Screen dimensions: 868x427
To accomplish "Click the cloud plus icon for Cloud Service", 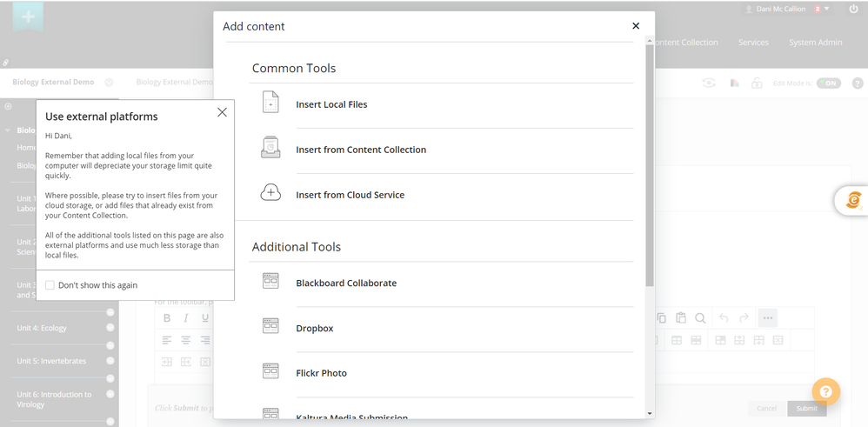I will click(270, 193).
